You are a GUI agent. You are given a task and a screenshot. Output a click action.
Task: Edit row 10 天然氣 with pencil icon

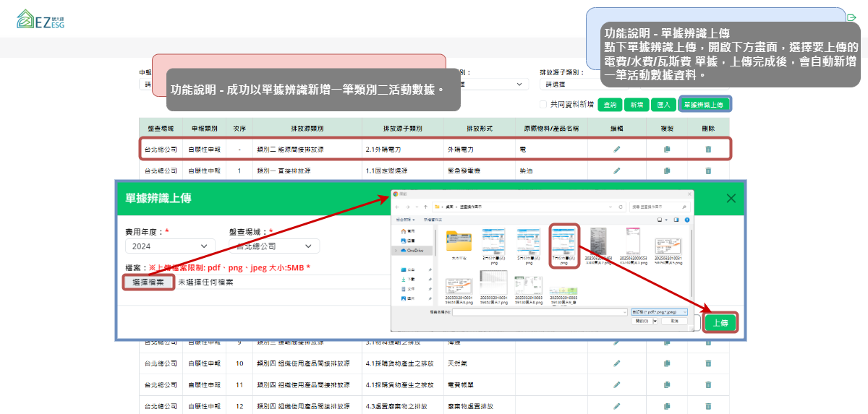click(617, 363)
